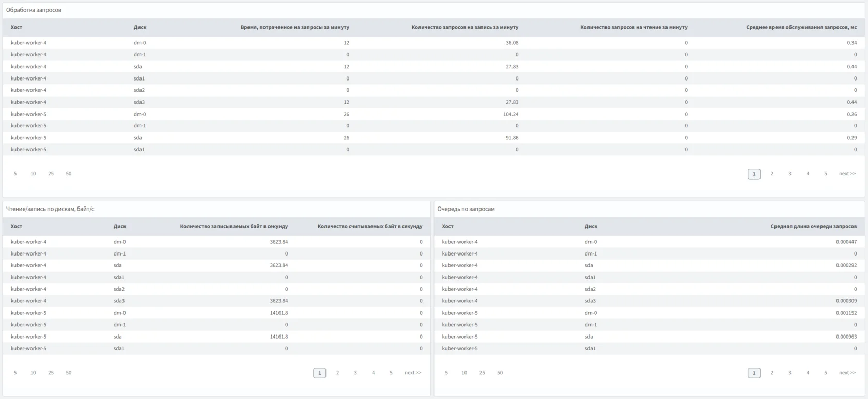Show 5 rows per page in Чтение/запись по дискам
868x399 pixels.
pos(15,373)
